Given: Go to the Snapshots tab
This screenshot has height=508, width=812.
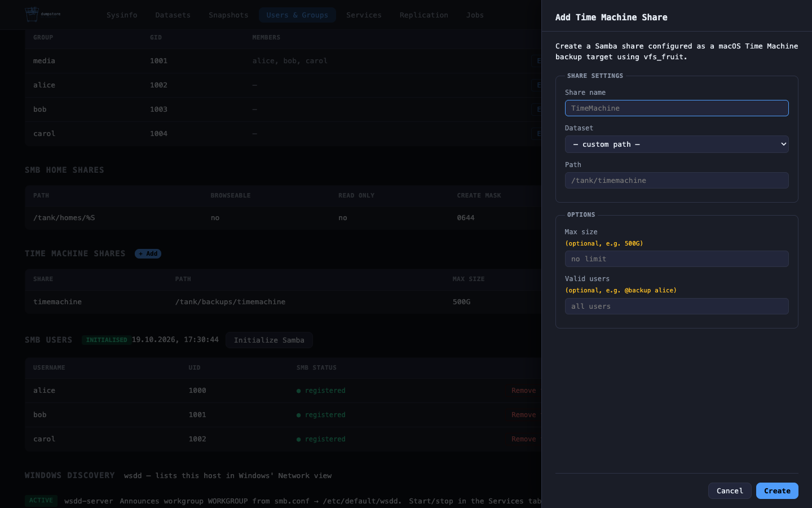Looking at the screenshot, I should [228, 15].
